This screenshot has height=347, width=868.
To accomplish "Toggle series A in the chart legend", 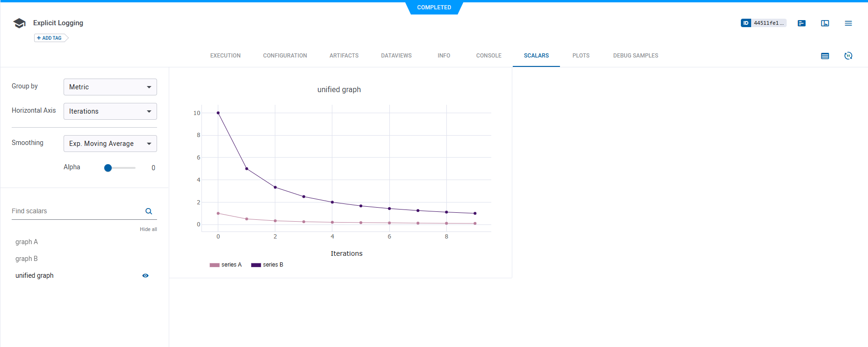I will tap(226, 265).
